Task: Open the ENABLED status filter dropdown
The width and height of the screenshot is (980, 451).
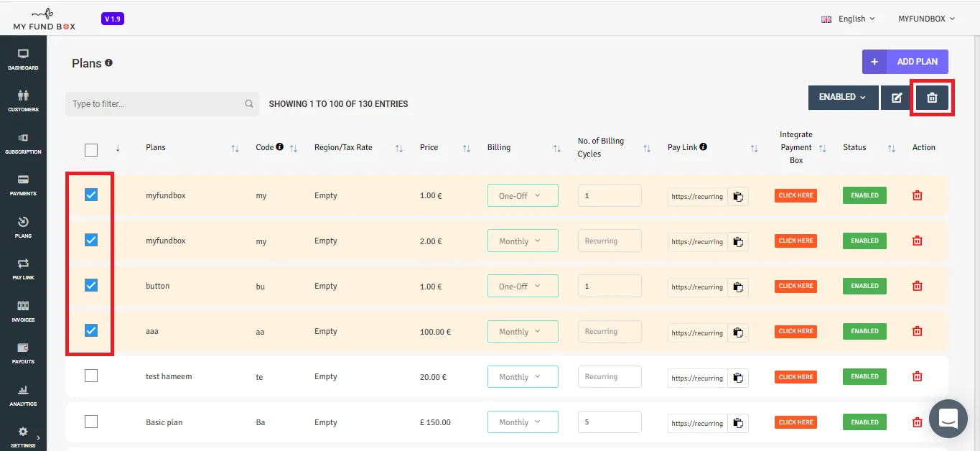Action: click(844, 98)
